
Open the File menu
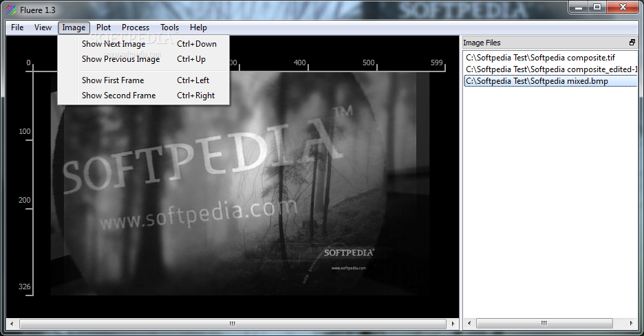pyautogui.click(x=17, y=27)
